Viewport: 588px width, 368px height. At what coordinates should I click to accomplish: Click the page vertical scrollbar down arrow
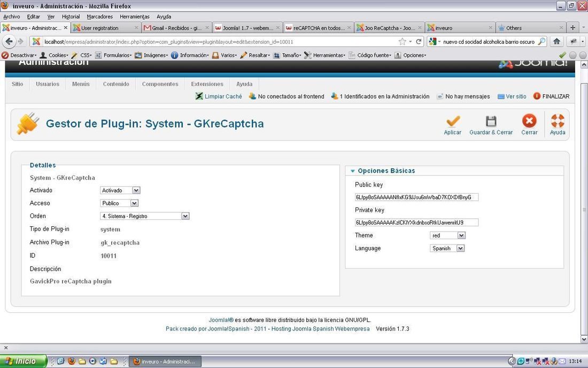(584, 339)
